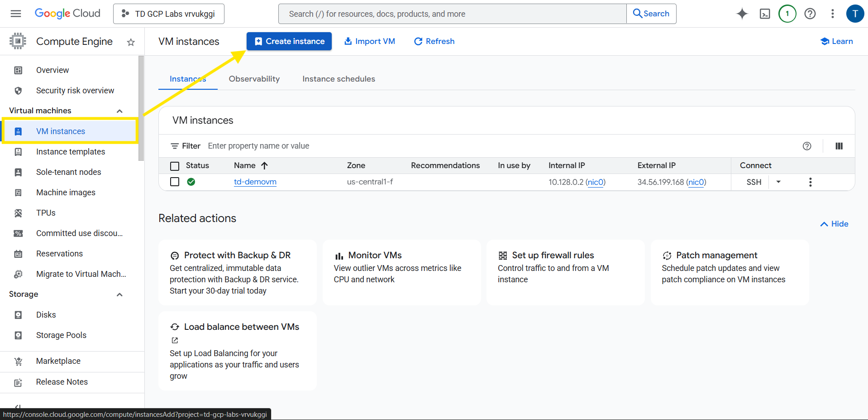Check the select-all instances checkbox
This screenshot has width=868, height=420.
175,166
